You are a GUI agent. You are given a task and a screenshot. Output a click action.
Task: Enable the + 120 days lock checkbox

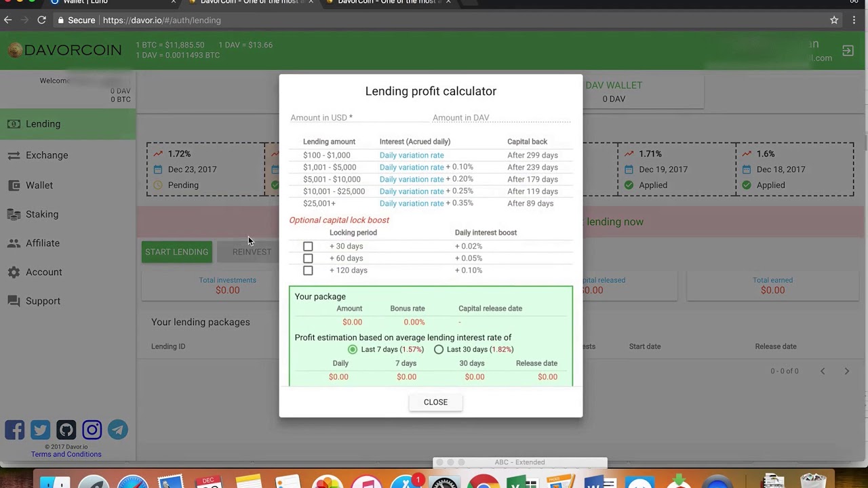pos(308,270)
